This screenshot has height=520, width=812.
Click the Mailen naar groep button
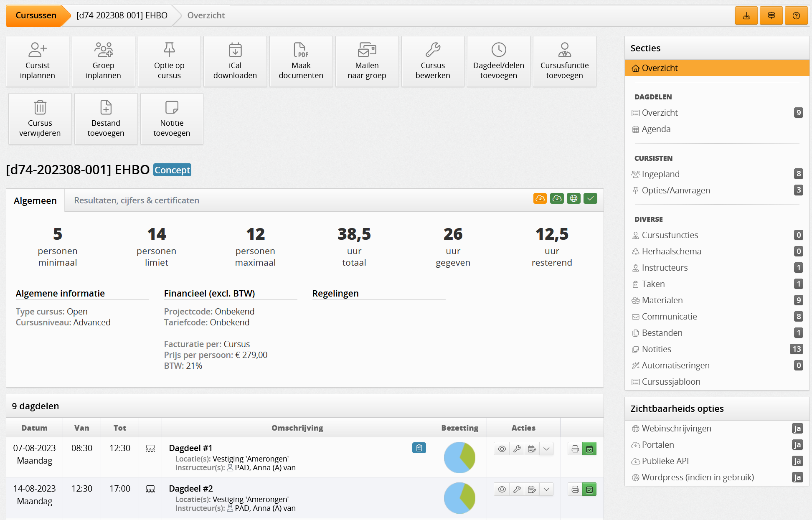point(367,61)
